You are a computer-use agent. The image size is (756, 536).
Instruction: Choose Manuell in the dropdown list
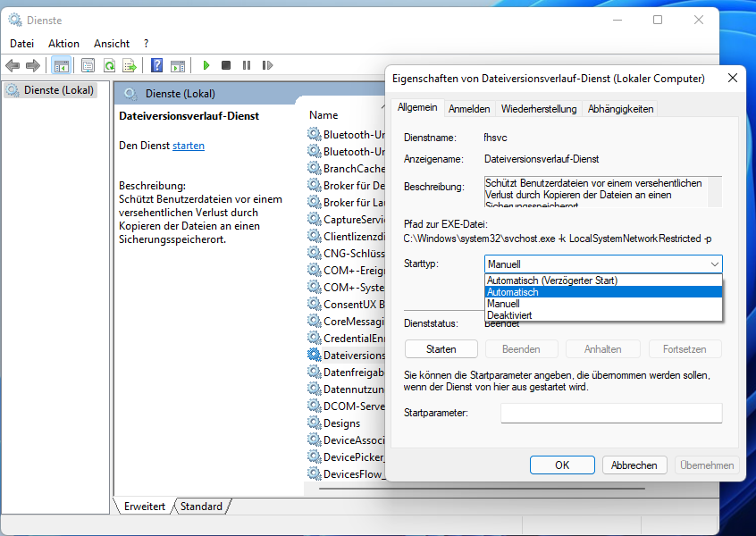coord(603,304)
